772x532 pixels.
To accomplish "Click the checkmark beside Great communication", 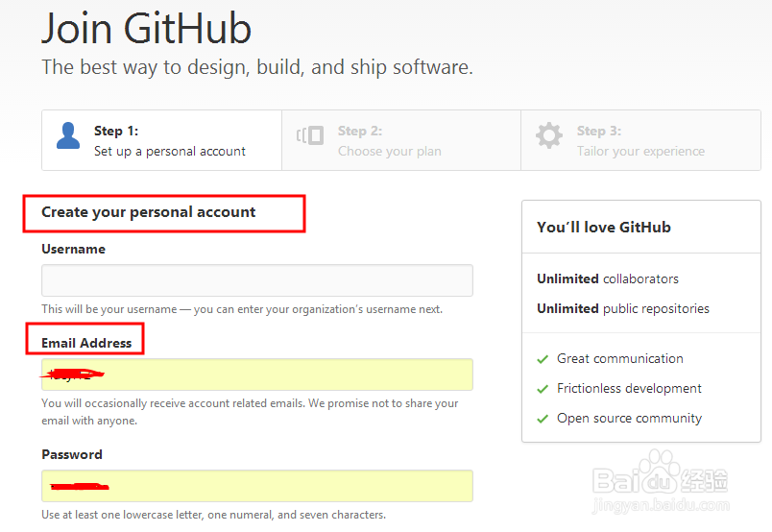I will 543,359.
